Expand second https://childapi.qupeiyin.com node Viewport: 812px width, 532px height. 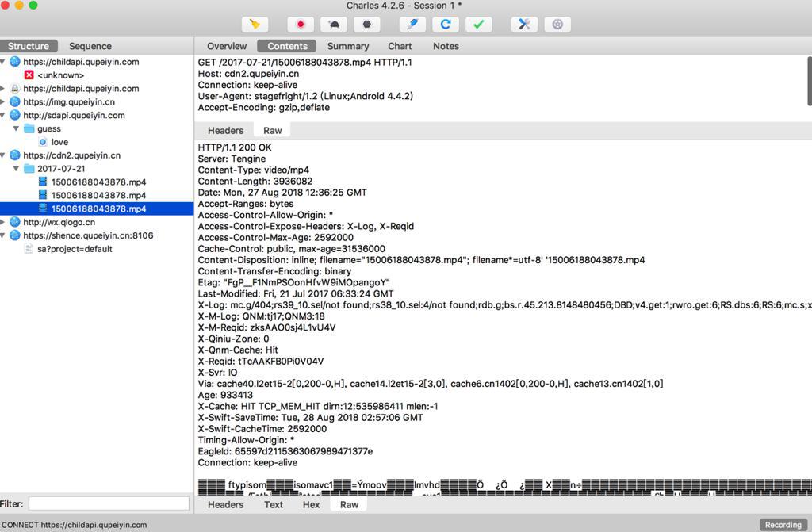click(x=2, y=89)
